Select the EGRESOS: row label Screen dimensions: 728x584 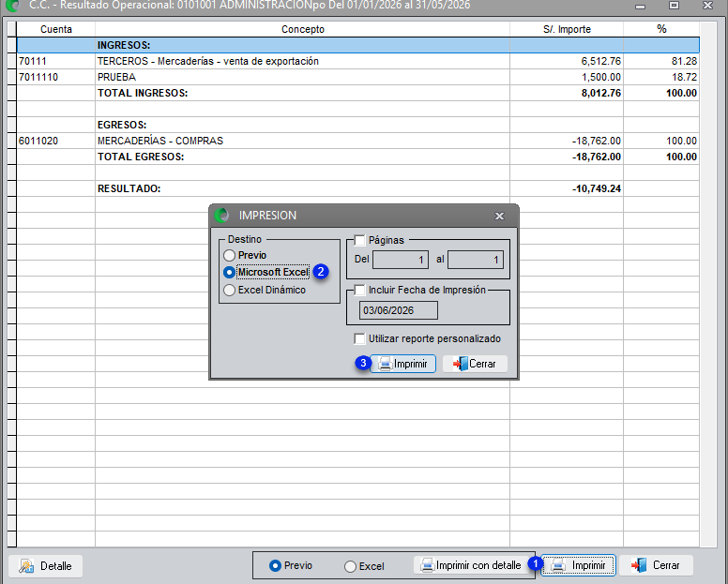click(122, 125)
